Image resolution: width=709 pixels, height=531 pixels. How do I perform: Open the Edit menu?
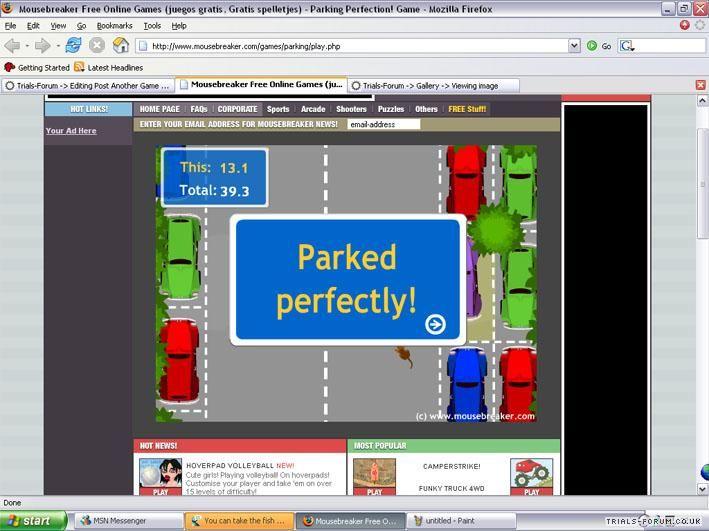pos(33,26)
